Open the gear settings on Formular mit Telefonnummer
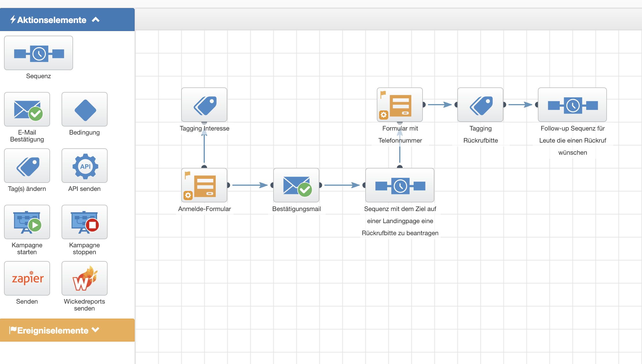Viewport: 642px width, 364px height. point(384,115)
